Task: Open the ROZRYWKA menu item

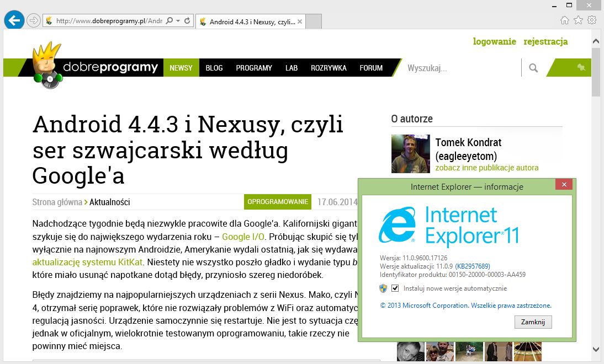Action: [329, 68]
